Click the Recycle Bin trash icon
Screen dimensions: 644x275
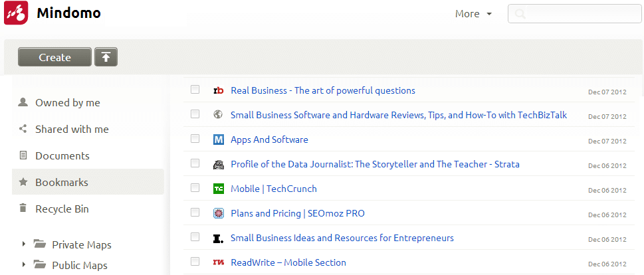tap(23, 208)
